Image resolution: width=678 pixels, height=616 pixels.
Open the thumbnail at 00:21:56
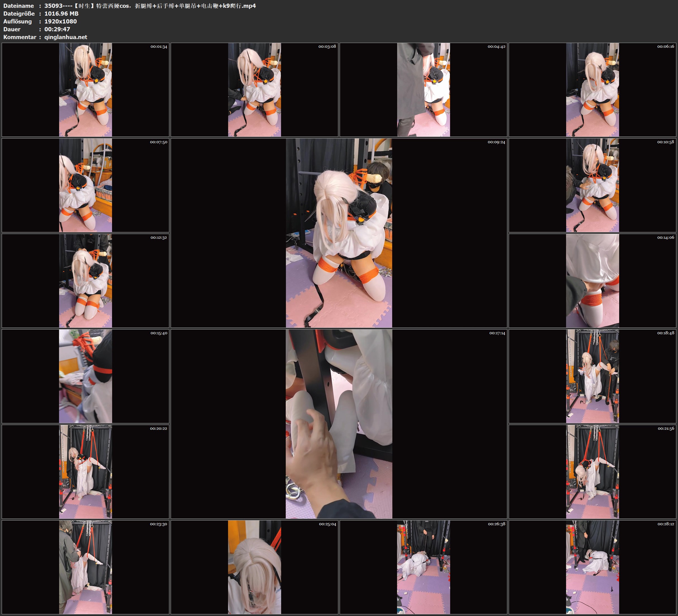592,471
